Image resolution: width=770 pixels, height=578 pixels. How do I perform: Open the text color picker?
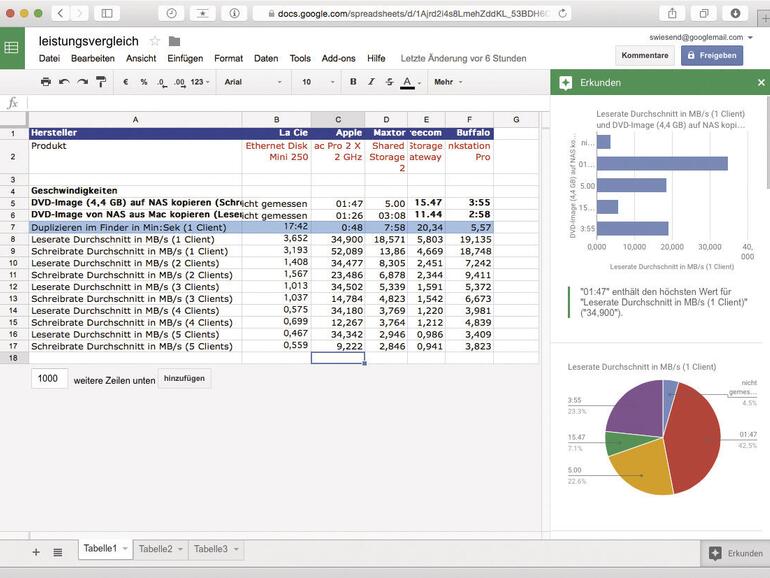(x=408, y=83)
